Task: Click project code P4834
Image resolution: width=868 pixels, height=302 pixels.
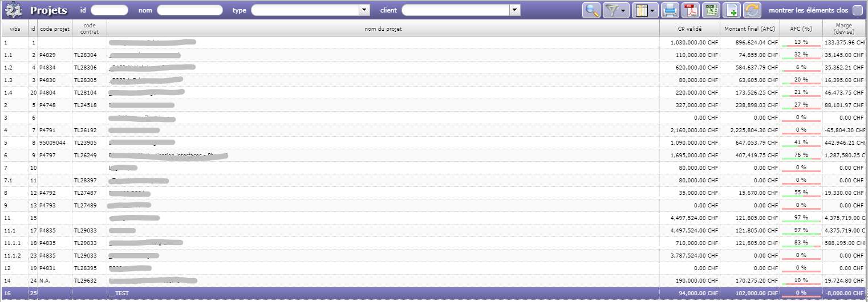Action: point(47,68)
